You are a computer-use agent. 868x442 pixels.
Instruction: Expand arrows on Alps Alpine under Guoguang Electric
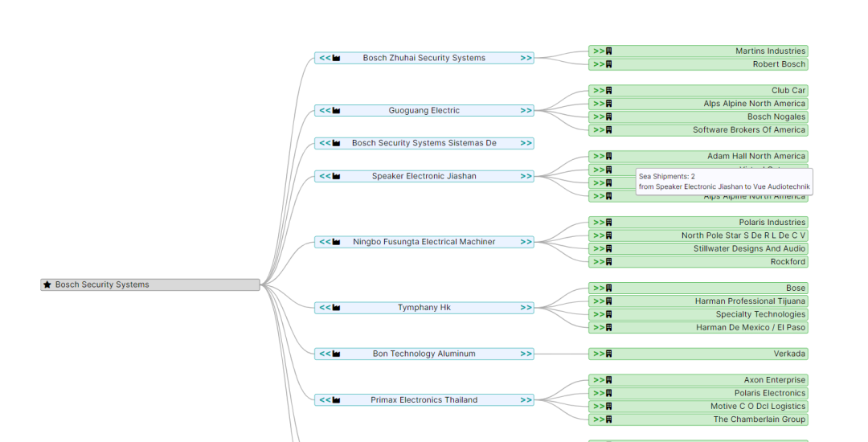click(x=599, y=104)
